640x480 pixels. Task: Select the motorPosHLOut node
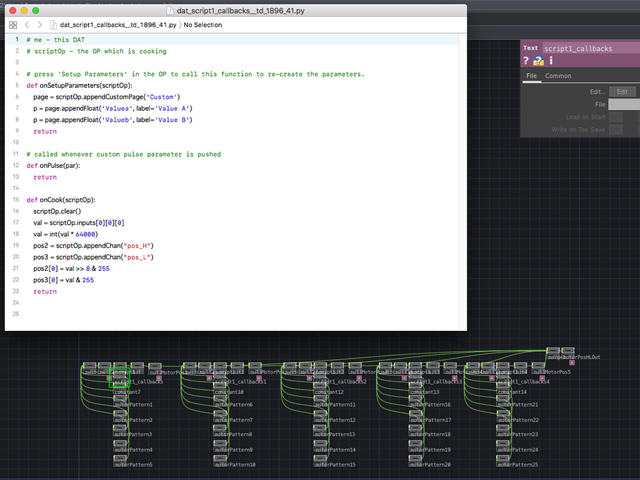[x=568, y=351]
